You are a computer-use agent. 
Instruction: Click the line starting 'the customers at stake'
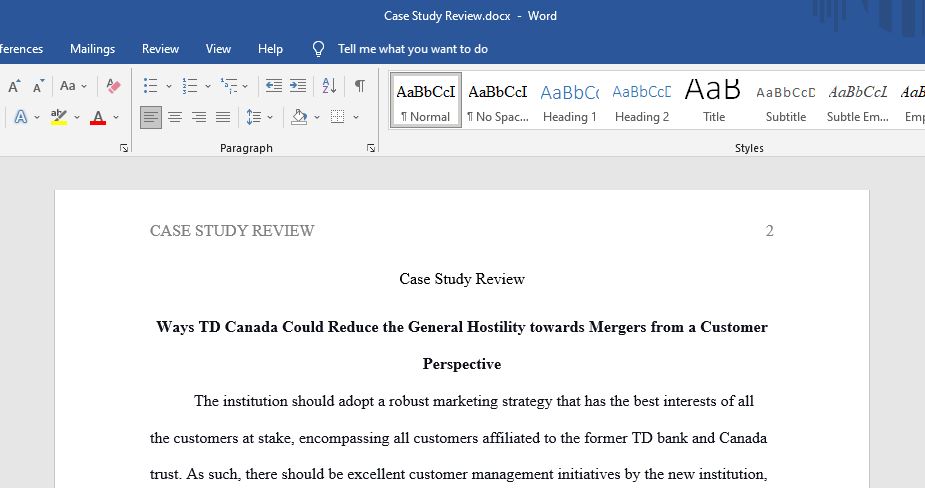pos(458,438)
